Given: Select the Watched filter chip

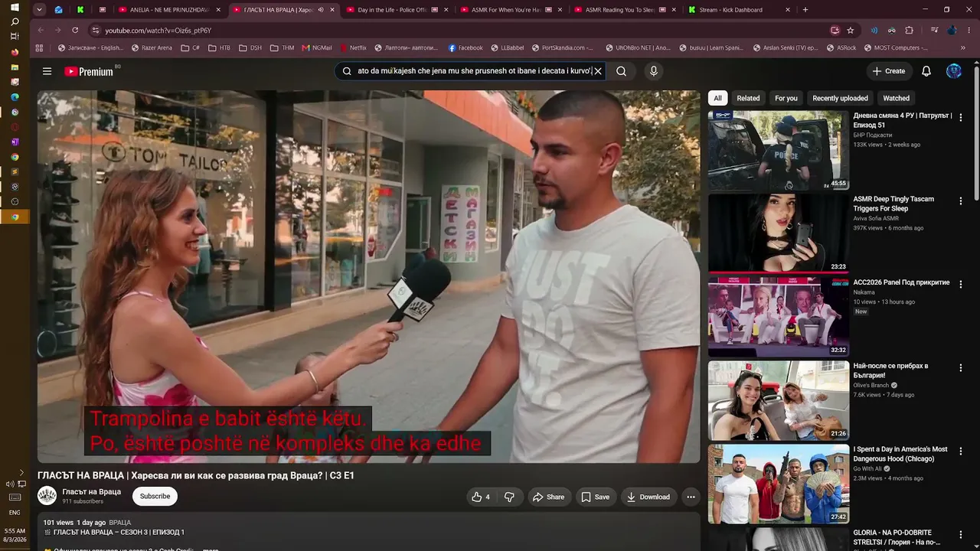Looking at the screenshot, I should (897, 98).
